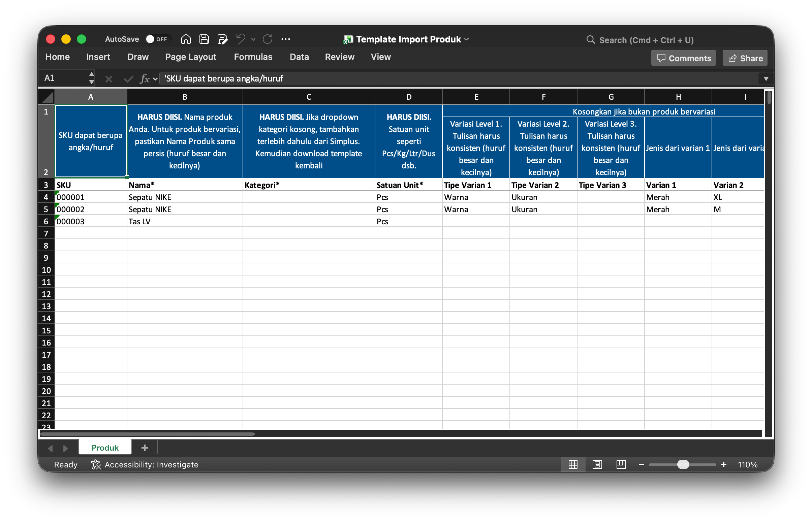Switch to the Review tab

[x=339, y=57]
